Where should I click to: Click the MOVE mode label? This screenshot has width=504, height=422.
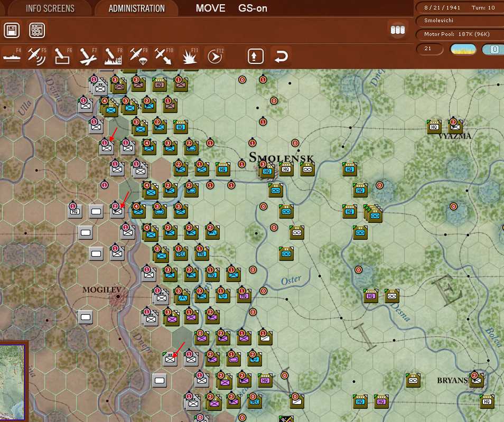[x=211, y=8]
